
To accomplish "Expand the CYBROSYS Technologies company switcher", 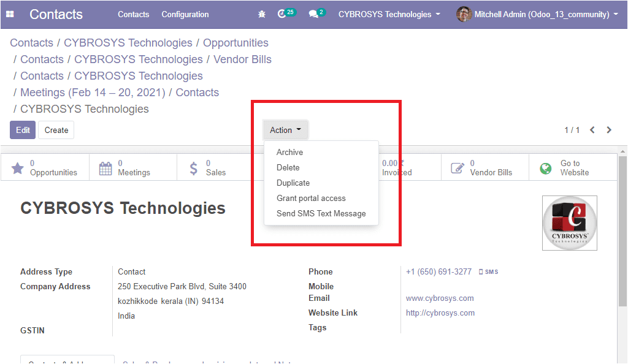I will click(x=389, y=14).
